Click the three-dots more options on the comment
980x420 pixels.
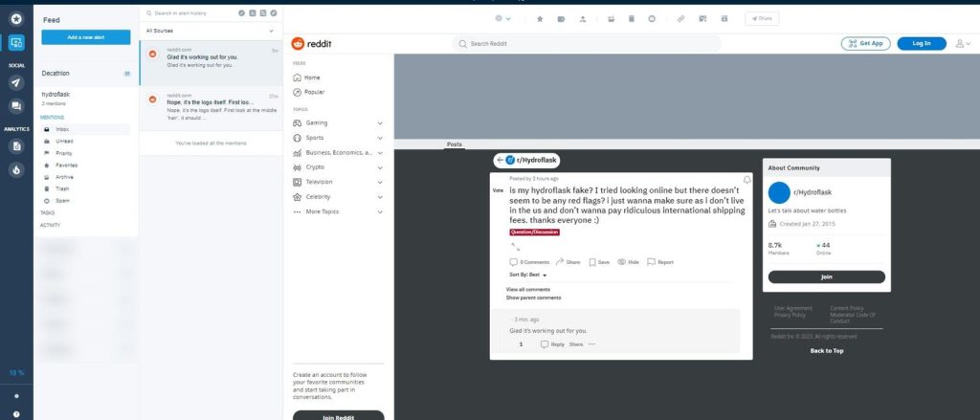[x=591, y=344]
